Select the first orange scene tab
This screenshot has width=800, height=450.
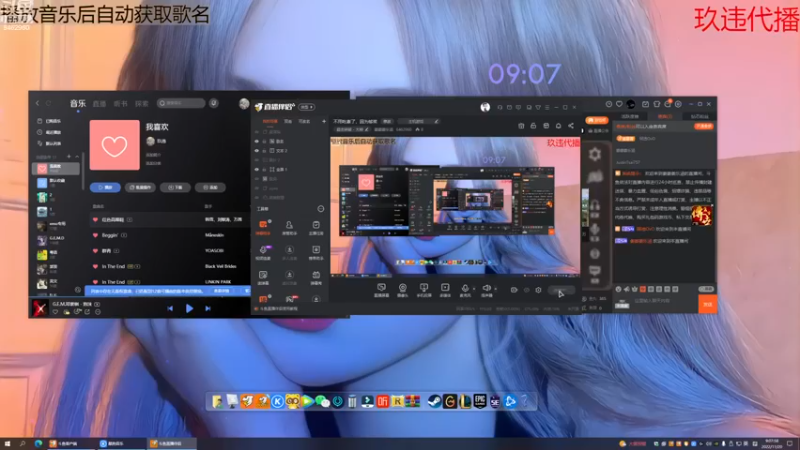tap(269, 121)
